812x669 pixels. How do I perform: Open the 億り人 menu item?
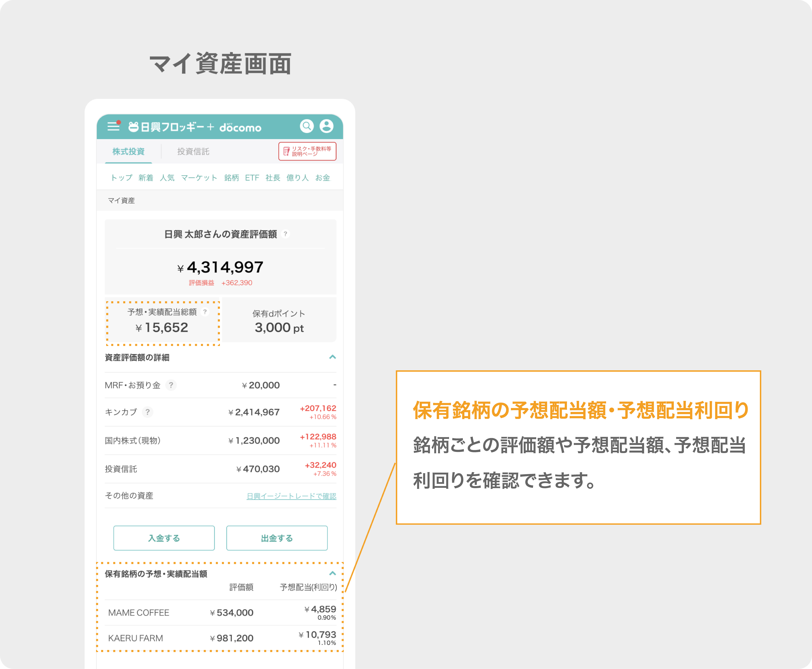point(297,178)
